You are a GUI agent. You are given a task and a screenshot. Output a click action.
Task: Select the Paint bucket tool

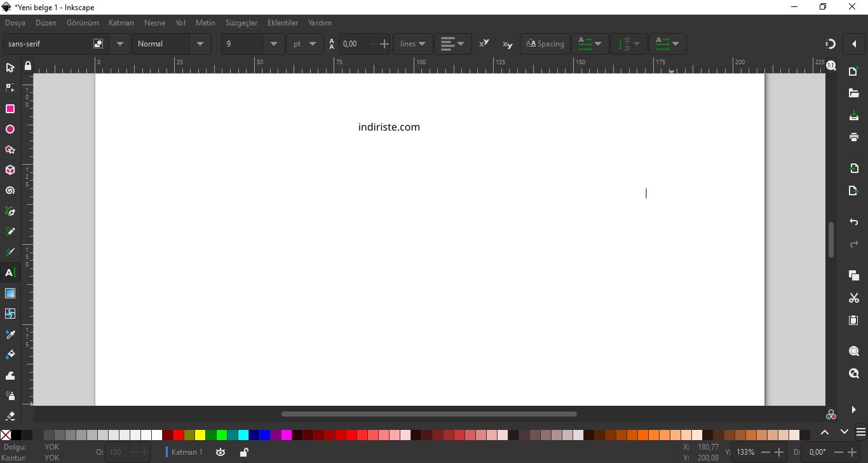click(10, 354)
